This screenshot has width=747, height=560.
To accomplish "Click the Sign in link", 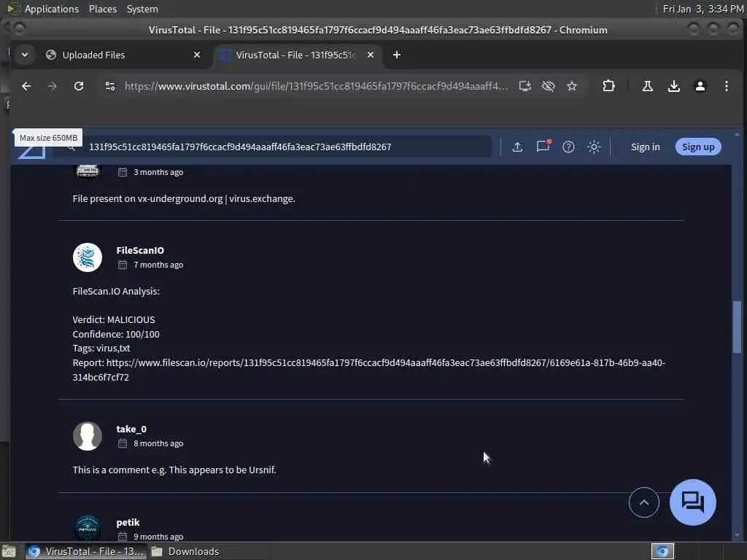I will [x=645, y=147].
